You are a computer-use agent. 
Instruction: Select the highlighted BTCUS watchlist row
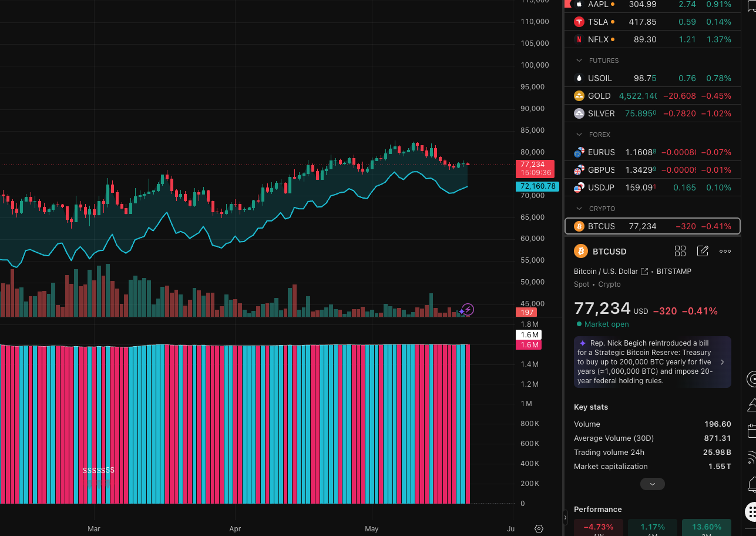point(652,226)
